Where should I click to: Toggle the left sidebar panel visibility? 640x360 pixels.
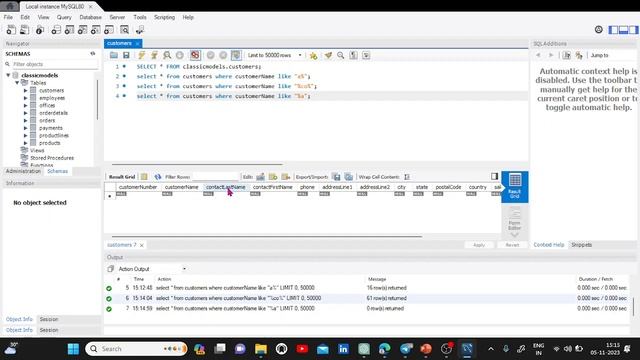(x=613, y=30)
